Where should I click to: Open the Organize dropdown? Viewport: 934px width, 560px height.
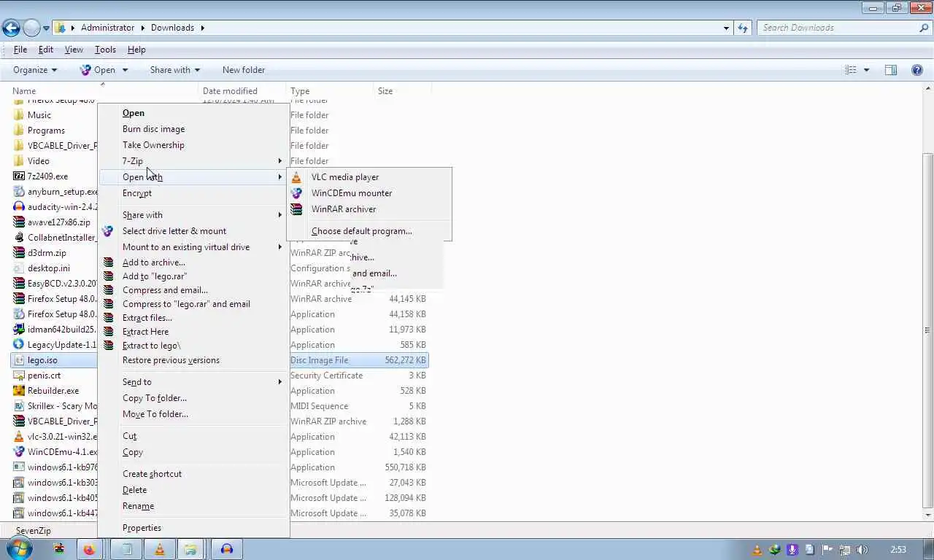click(35, 70)
